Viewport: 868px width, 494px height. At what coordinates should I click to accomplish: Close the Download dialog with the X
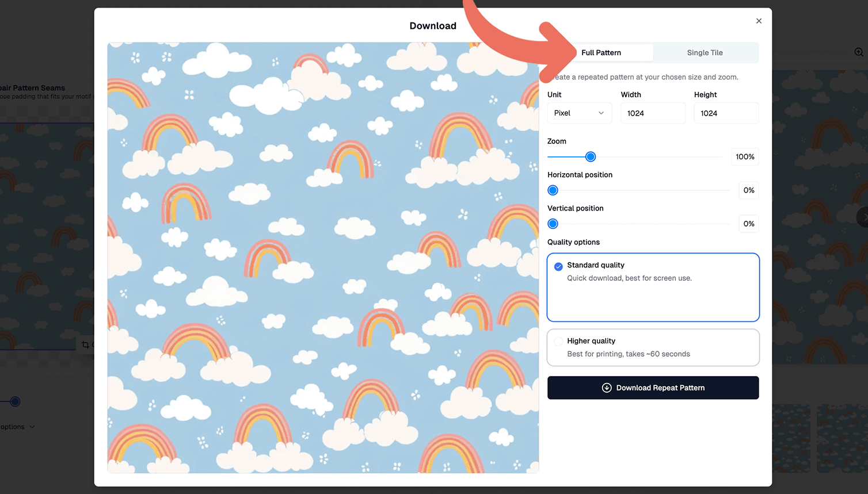(x=759, y=21)
